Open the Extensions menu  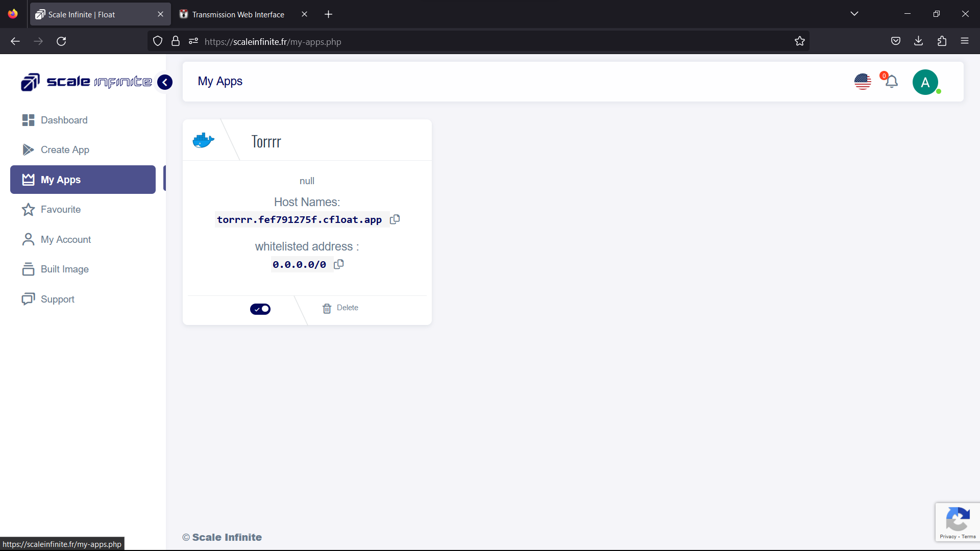[x=942, y=41]
